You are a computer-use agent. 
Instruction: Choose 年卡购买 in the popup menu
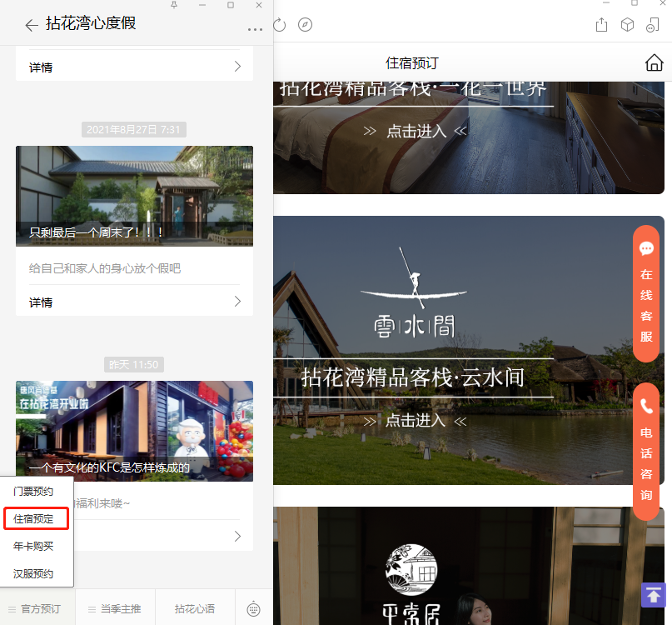click(x=33, y=547)
